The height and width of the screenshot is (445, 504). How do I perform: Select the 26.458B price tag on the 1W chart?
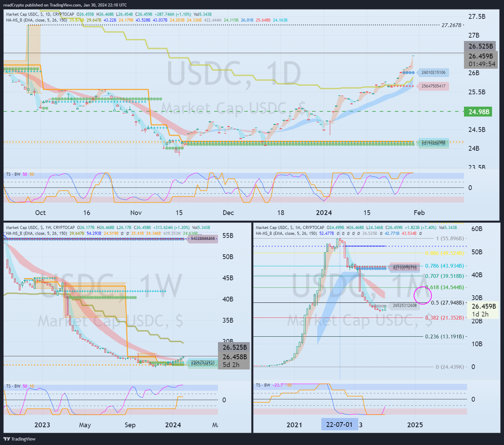234,357
